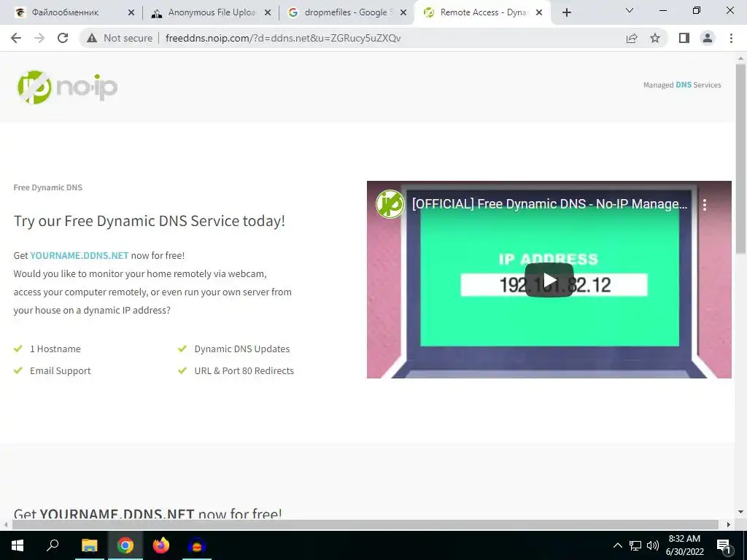Play the Free Dynamic DNS video
This screenshot has height=560, width=747.
point(549,280)
